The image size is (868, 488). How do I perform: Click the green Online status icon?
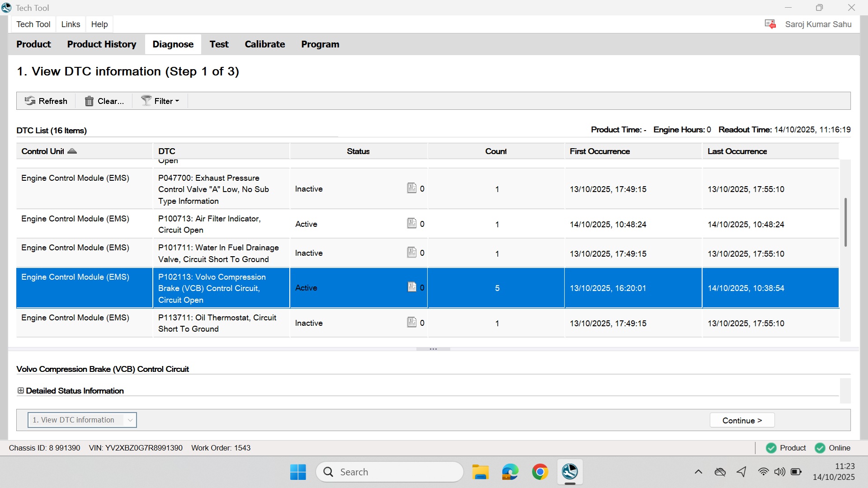point(820,448)
